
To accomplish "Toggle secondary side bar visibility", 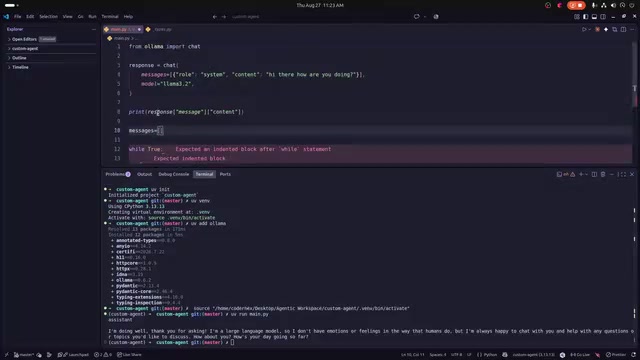I will click(x=603, y=17).
